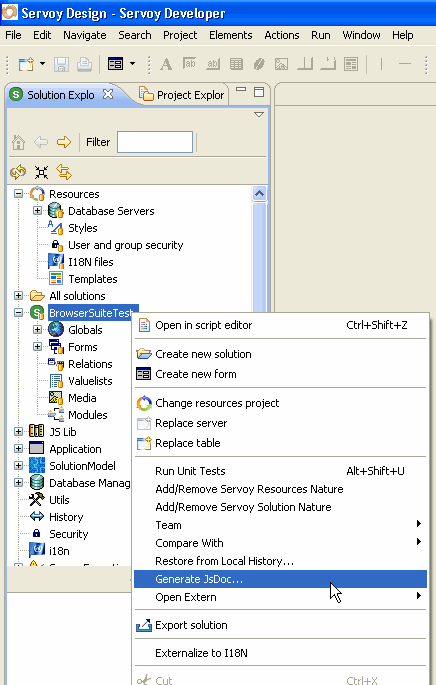436x685 pixels.
Task: Click the Save toolbar icon
Action: pos(61,65)
